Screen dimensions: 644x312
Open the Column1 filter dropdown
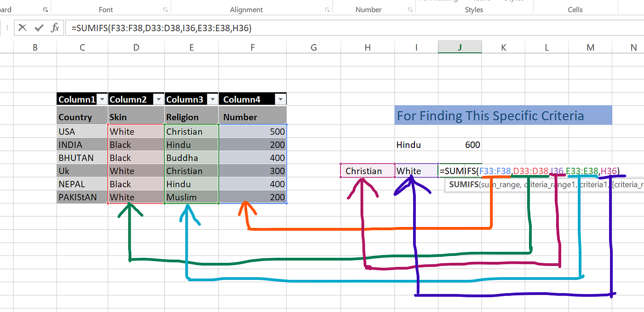102,99
